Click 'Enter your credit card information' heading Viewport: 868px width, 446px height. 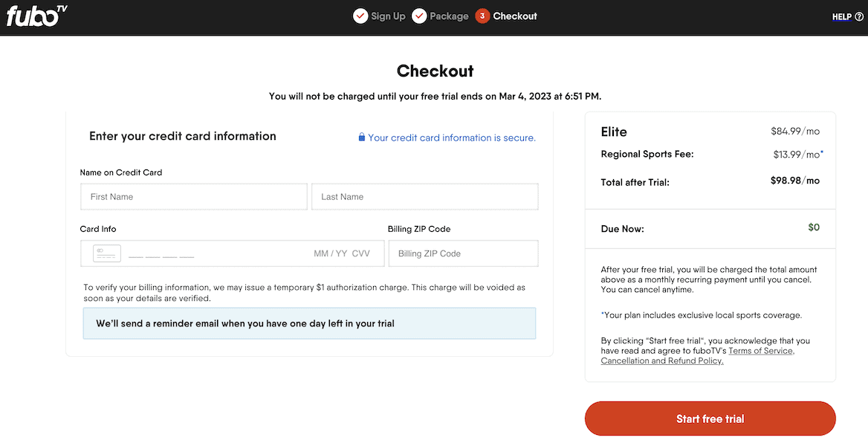[183, 136]
